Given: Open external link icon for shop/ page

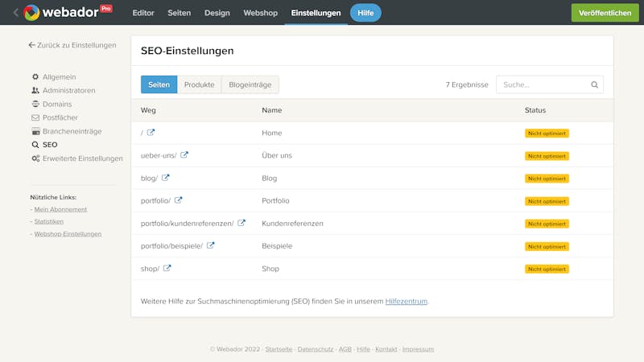Looking at the screenshot, I should pyautogui.click(x=167, y=268).
